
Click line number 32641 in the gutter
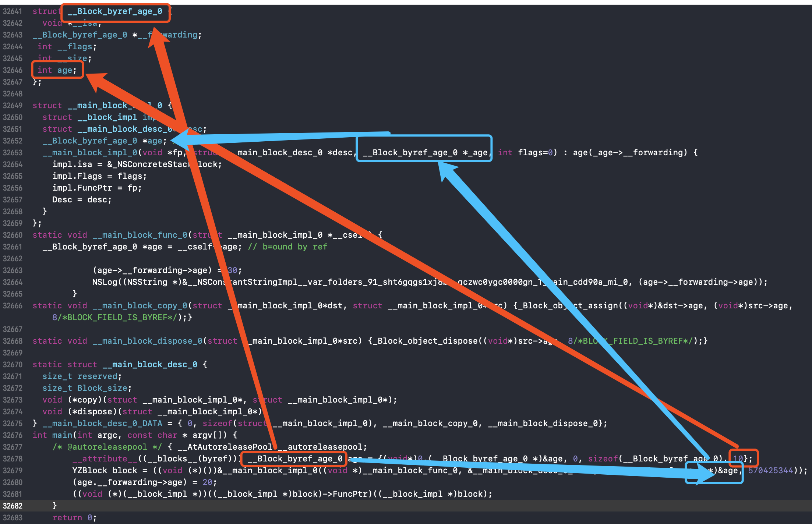(x=13, y=11)
